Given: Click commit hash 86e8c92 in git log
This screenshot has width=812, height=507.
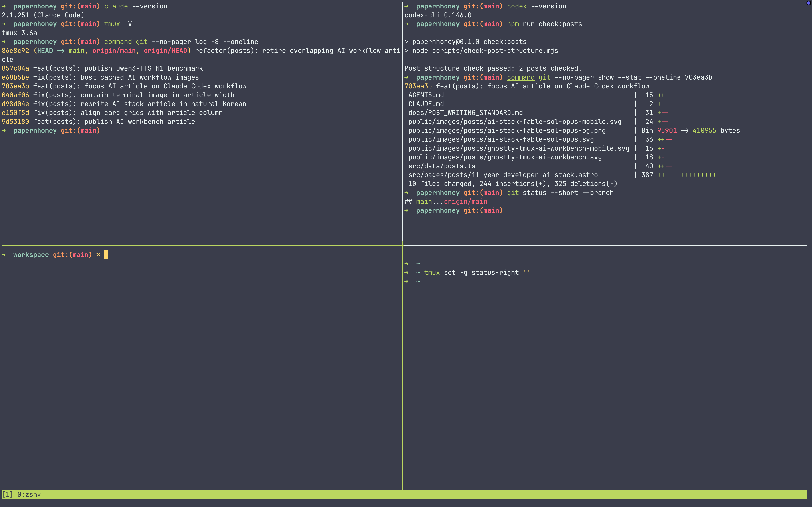Looking at the screenshot, I should [15, 51].
